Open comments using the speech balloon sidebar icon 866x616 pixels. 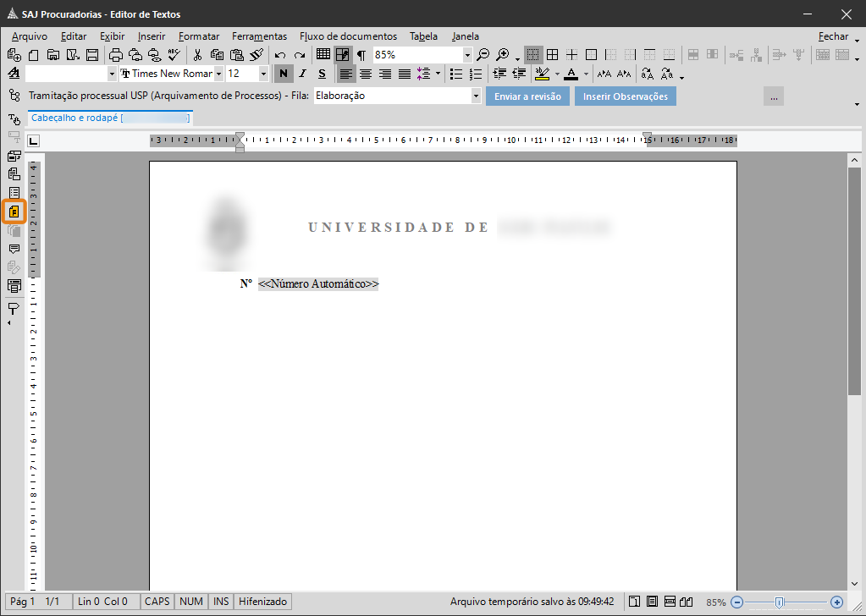(14, 250)
